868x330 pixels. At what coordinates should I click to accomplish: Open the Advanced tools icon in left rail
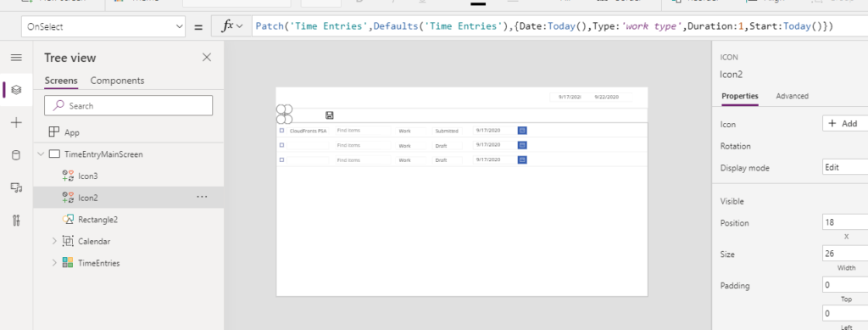pos(16,221)
